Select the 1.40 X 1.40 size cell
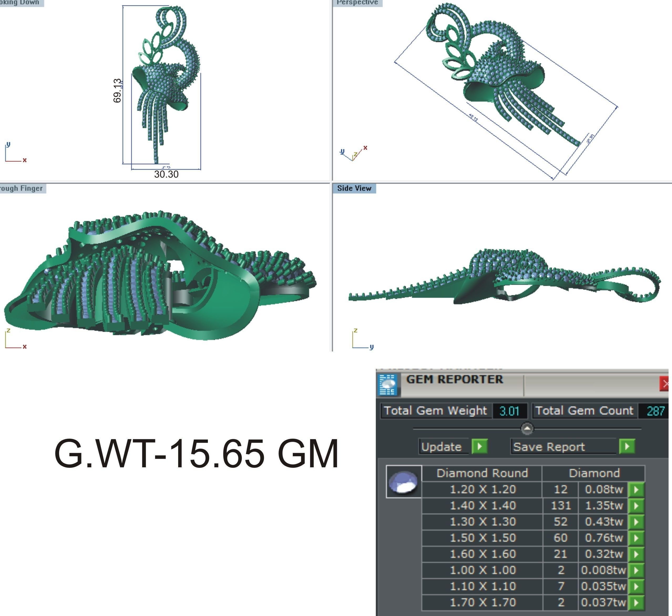This screenshot has width=672, height=616. (x=482, y=506)
